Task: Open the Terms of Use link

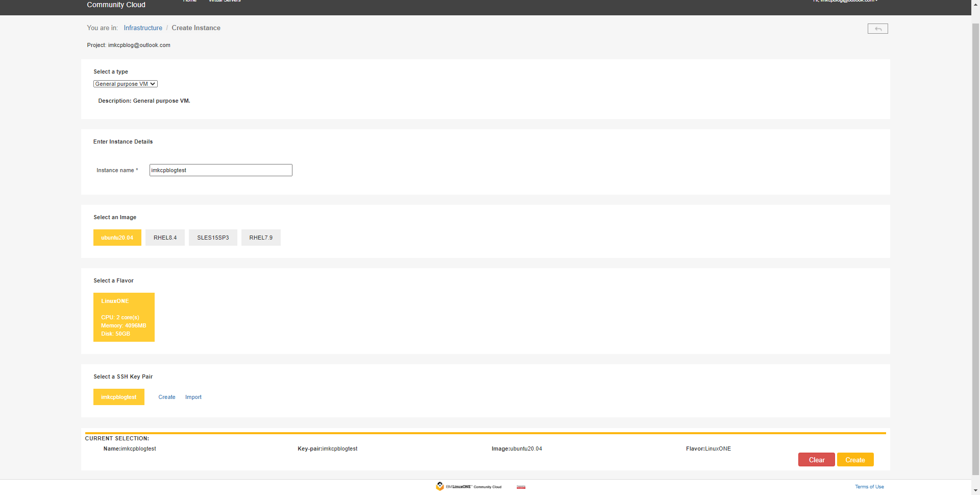Action: coord(870,487)
